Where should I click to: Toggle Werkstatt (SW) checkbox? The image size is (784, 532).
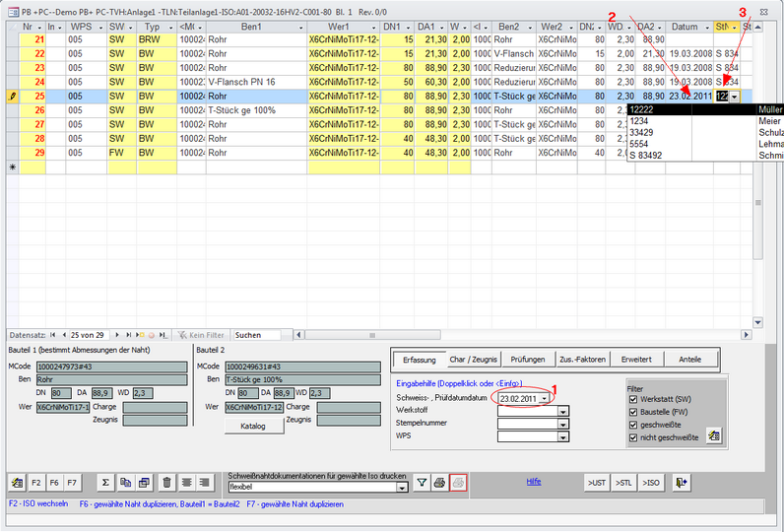point(633,400)
